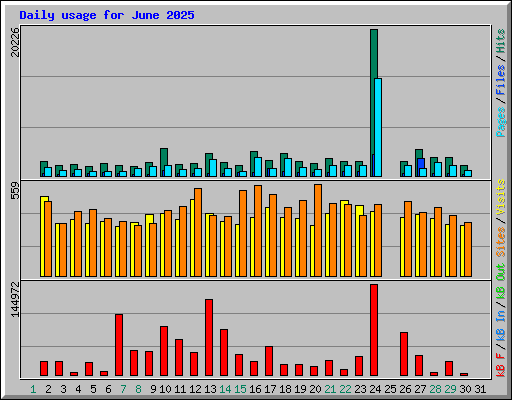Viewport: 512px width, 400px height.
Task: Click the 'Sites' legend label
Action: click(x=501, y=242)
